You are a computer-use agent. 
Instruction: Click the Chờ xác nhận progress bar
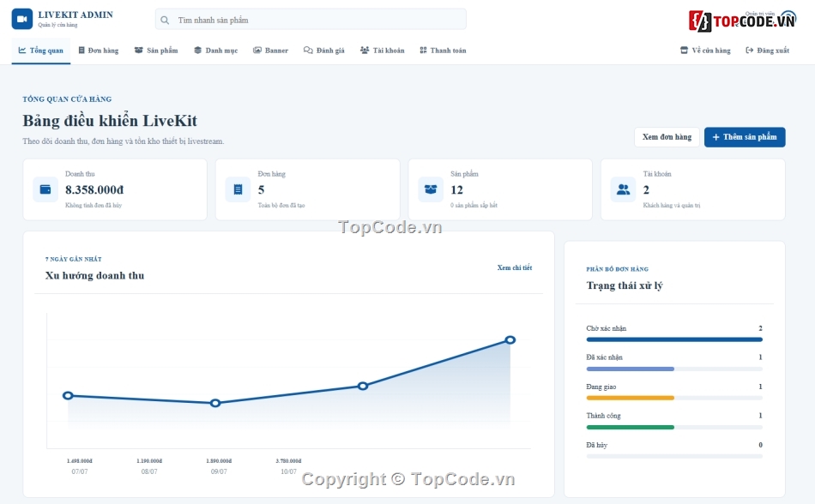tap(674, 339)
